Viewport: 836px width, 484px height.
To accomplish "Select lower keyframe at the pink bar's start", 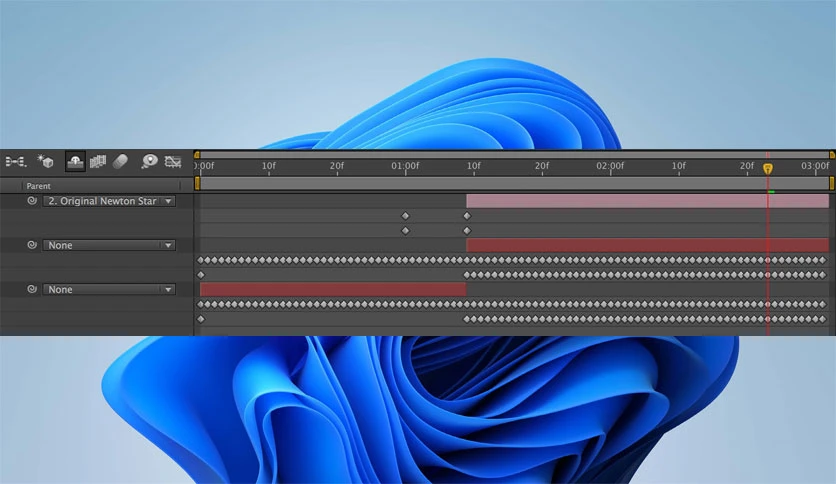I will (467, 231).
